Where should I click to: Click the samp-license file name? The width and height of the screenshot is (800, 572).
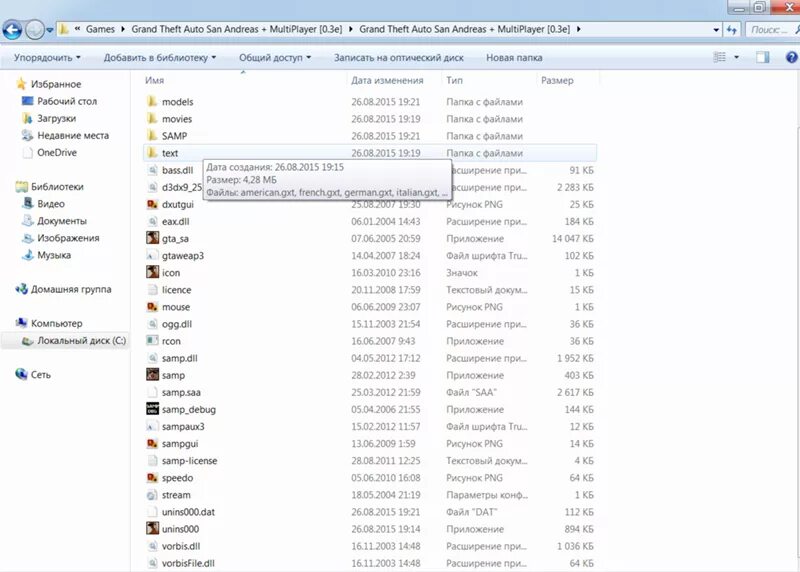click(189, 461)
